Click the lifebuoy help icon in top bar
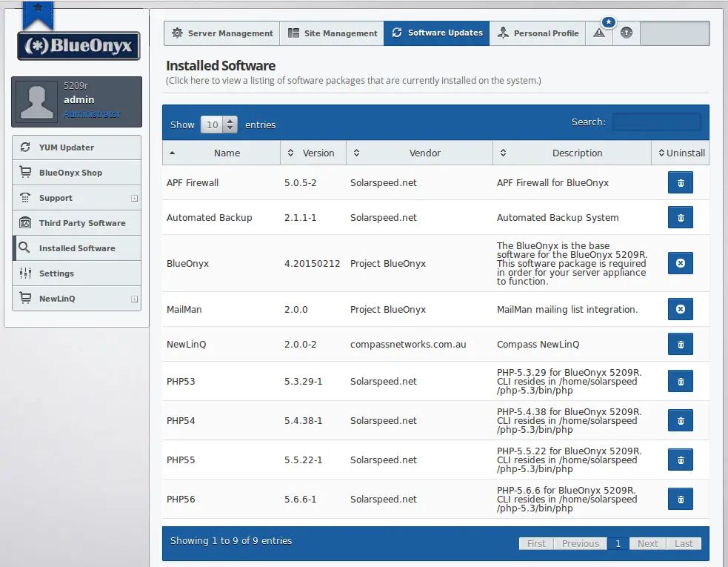The height and width of the screenshot is (567, 728). coord(627,33)
